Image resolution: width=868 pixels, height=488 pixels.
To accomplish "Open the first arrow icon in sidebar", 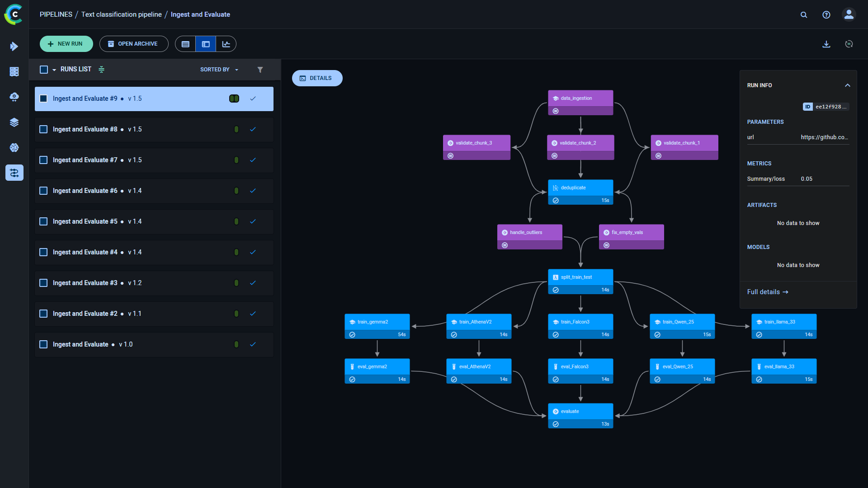I will 14,46.
